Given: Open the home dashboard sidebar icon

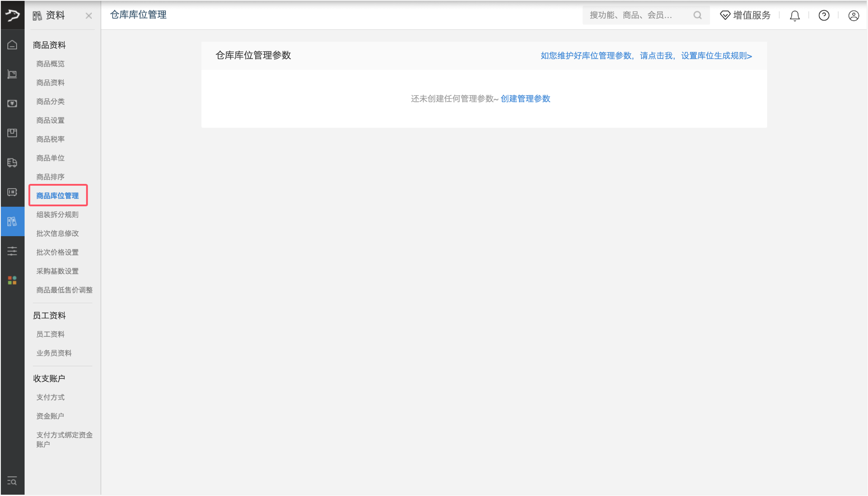Looking at the screenshot, I should pyautogui.click(x=12, y=44).
